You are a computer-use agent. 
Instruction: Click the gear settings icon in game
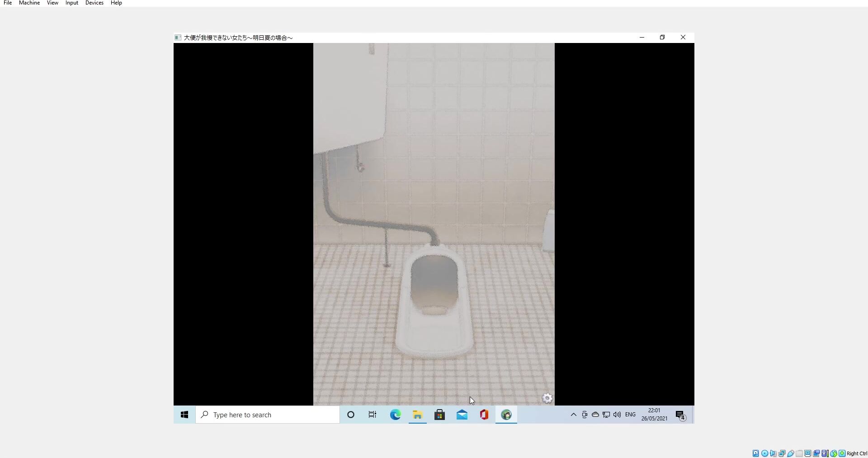547,398
